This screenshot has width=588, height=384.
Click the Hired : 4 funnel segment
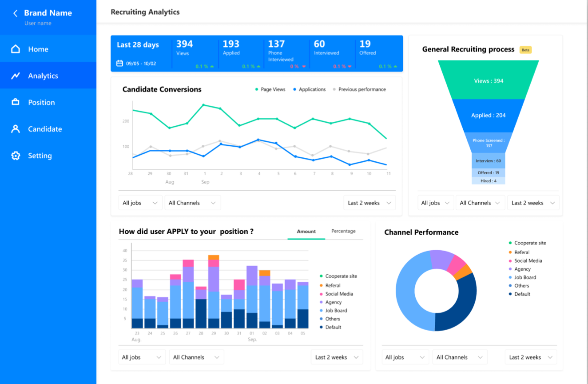pyautogui.click(x=489, y=181)
